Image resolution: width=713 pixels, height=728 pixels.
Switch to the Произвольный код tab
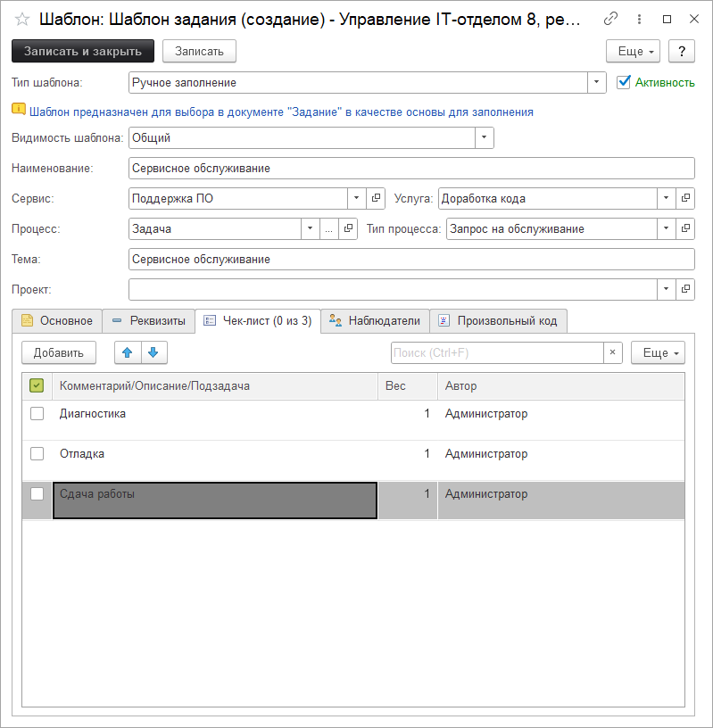tap(498, 320)
